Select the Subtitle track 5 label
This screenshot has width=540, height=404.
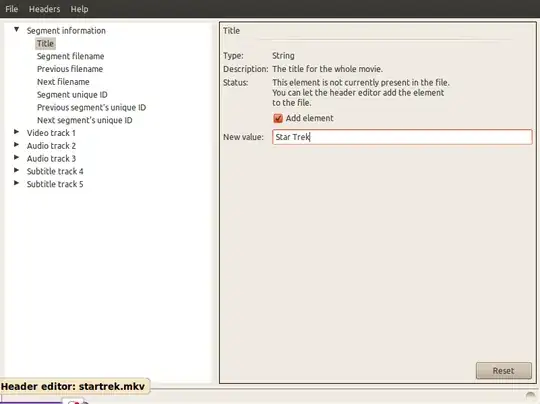click(x=55, y=184)
